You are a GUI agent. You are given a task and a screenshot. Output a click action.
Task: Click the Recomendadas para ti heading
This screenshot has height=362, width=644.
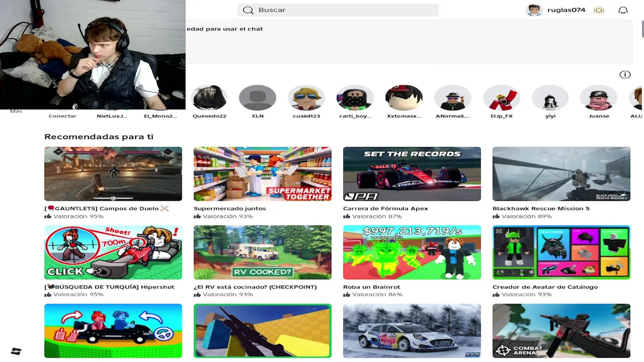tap(99, 137)
